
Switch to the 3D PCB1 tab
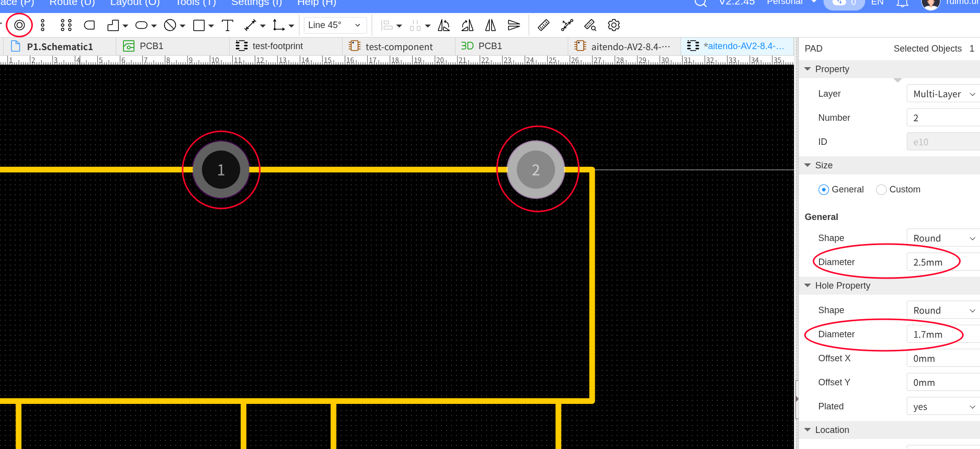click(512, 46)
